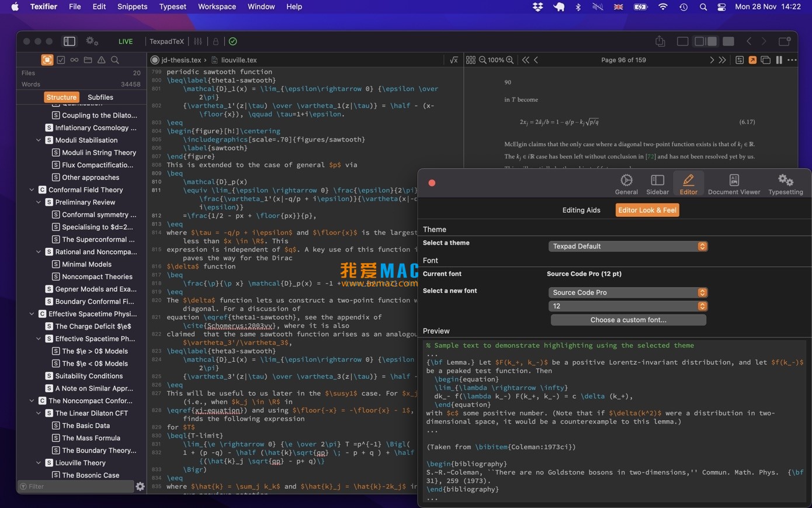The image size is (812, 508).
Task: Toggle the document lock icon in the toolbar
Action: (215, 41)
